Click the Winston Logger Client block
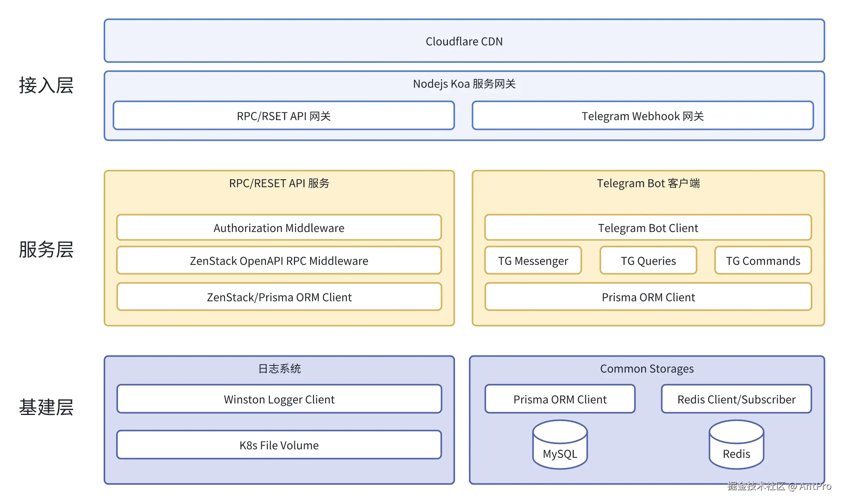 pos(279,399)
